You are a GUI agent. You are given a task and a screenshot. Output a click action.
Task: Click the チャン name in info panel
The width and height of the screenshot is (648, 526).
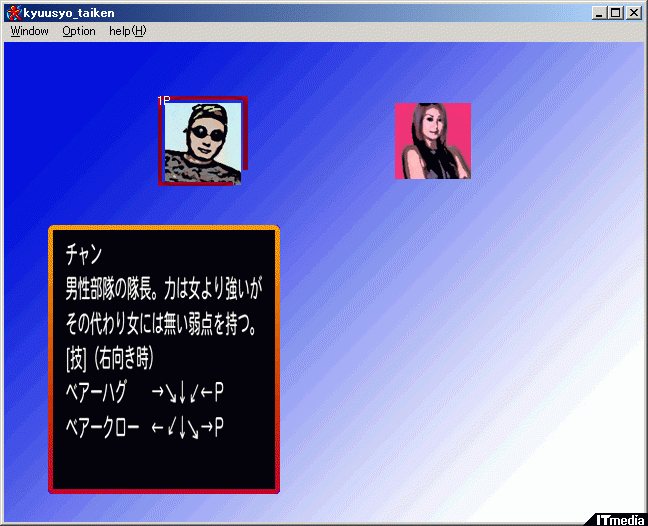[85, 253]
